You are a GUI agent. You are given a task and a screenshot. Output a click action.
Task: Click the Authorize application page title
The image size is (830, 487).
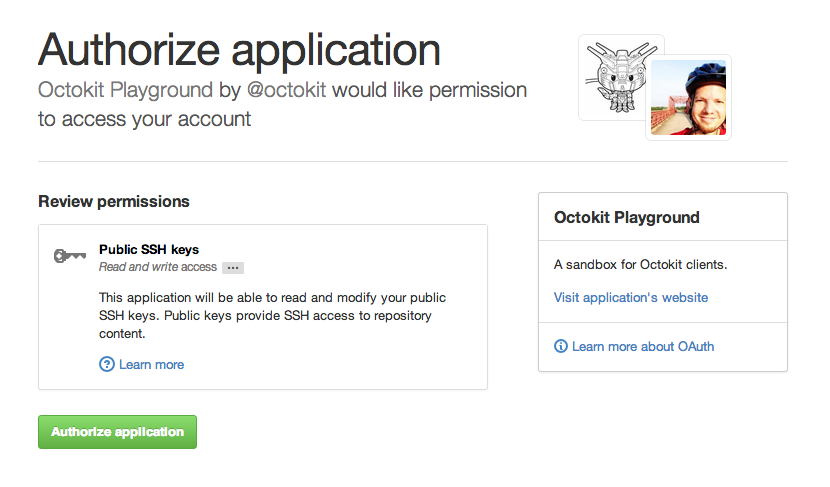[x=239, y=49]
